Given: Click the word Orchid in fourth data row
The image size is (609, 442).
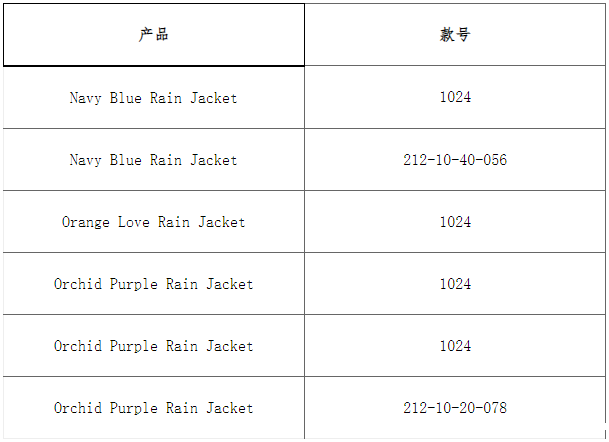Looking at the screenshot, I should click(77, 284).
